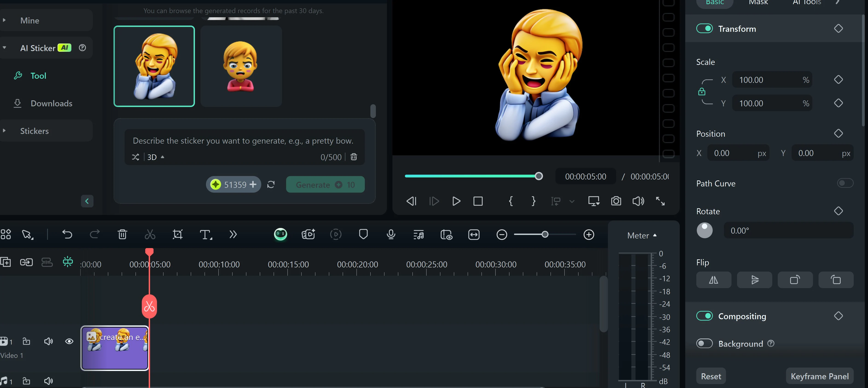868x388 pixels.
Task: Open the audio-to-text music list icon
Action: [x=418, y=235]
